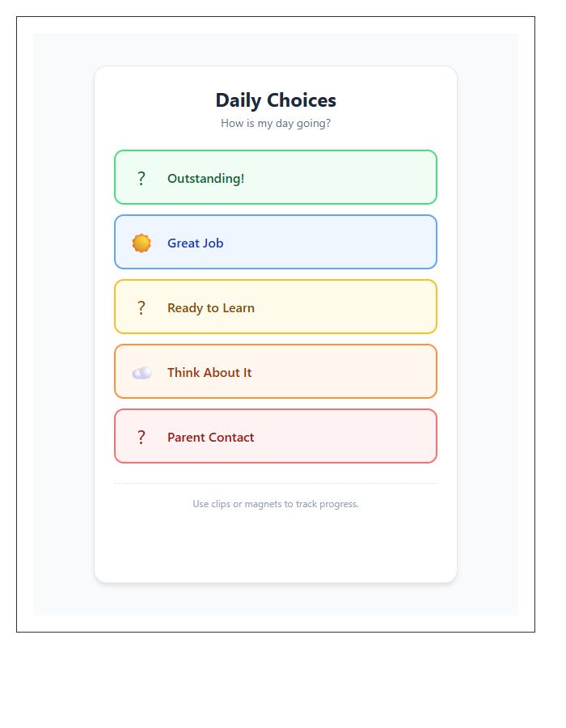Click the sun icon on Great Job
Screen dimensions: 566x728
pyautogui.click(x=141, y=243)
